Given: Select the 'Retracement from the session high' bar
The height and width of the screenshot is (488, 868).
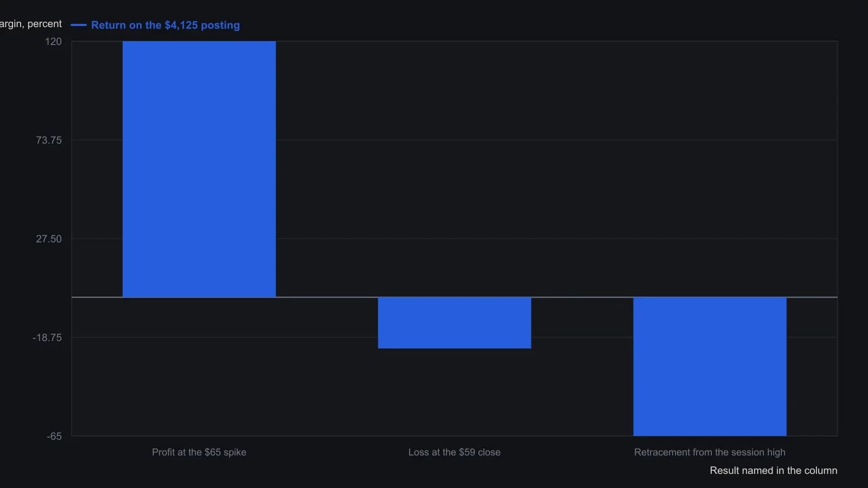Looking at the screenshot, I should (x=710, y=367).
